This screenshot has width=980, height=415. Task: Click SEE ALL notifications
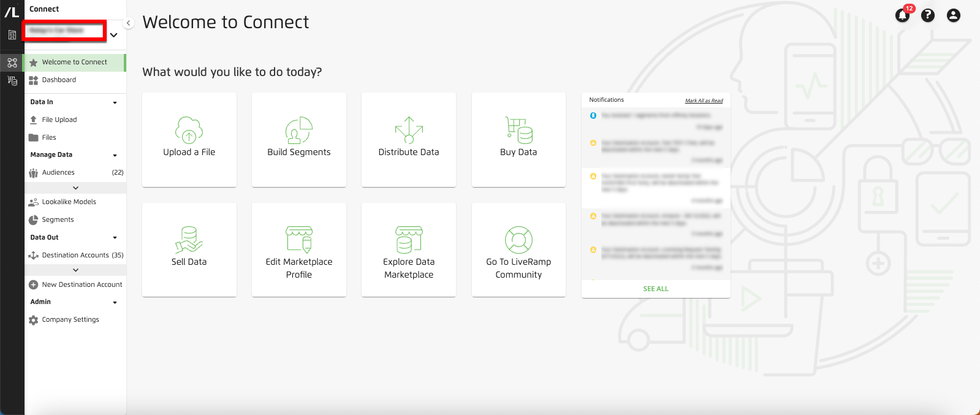point(656,289)
